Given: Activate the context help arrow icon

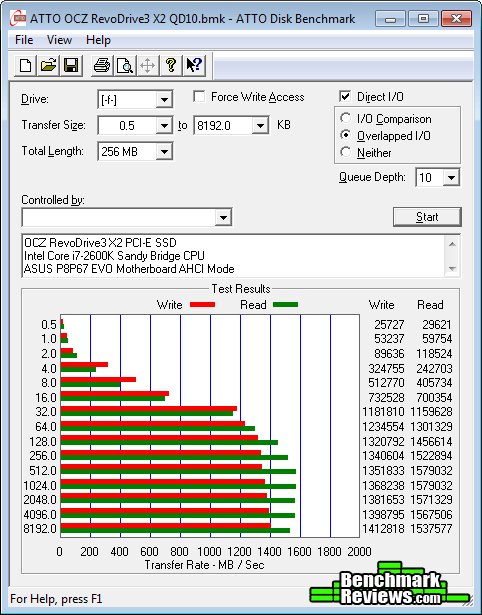Looking at the screenshot, I should pos(194,65).
